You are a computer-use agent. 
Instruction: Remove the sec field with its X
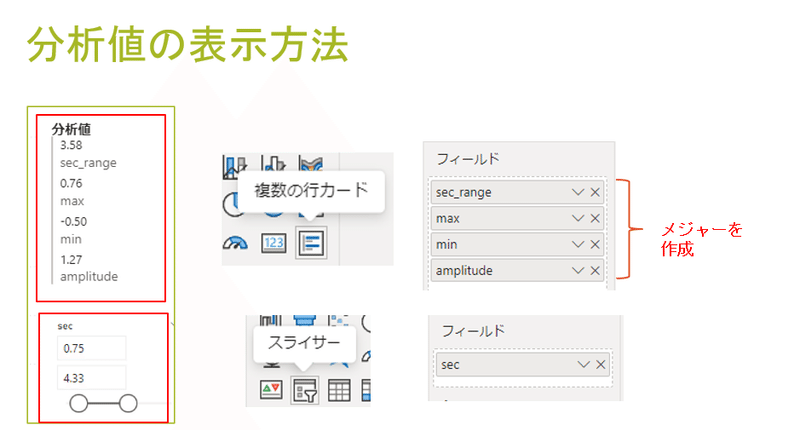point(601,365)
